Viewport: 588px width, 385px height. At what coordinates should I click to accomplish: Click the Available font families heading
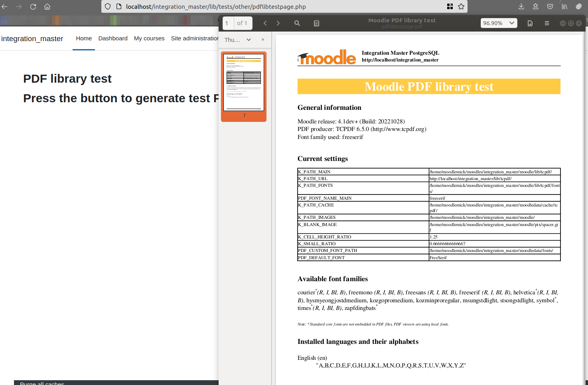[333, 279]
